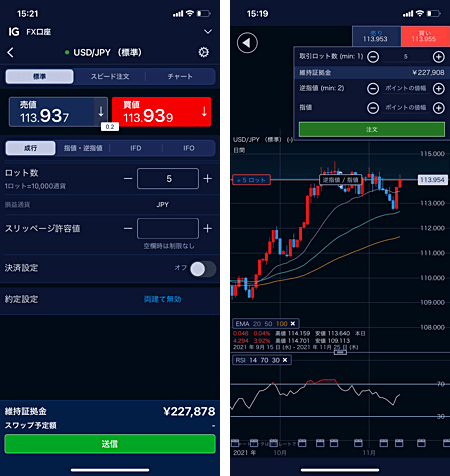Image resolution: width=450 pixels, height=476 pixels.
Task: Increase 逆指値 stop value with plus icon
Action: click(x=439, y=89)
